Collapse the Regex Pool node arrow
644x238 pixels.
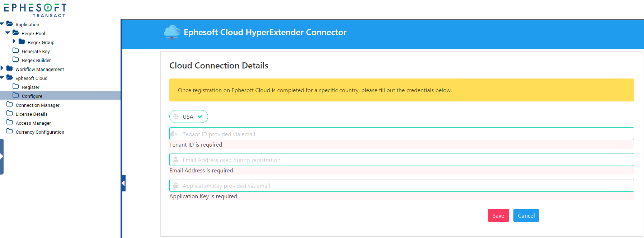click(x=8, y=33)
